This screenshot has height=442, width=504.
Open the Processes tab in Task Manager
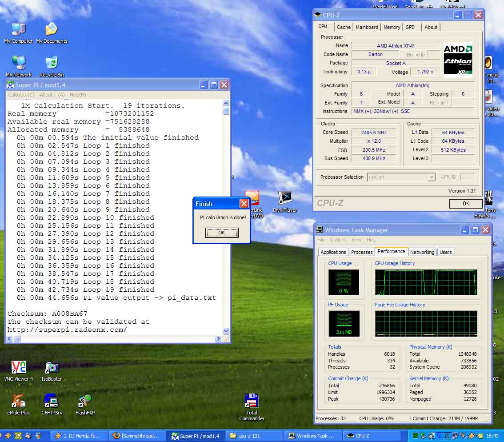coord(362,252)
